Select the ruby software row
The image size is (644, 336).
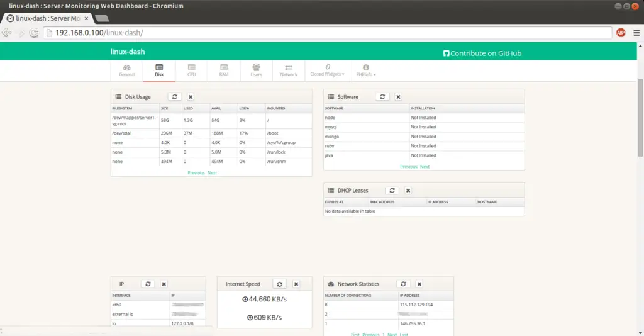coord(424,146)
